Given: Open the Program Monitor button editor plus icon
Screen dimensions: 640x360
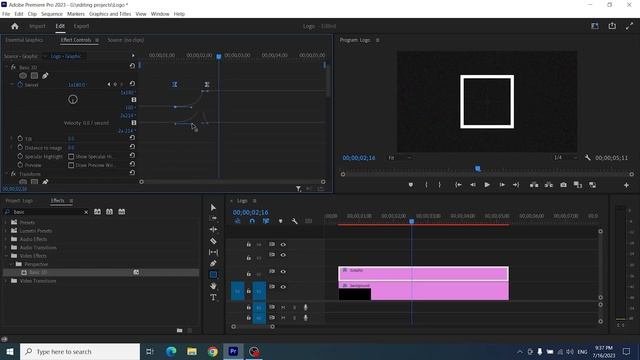Looking at the screenshot, I should (x=626, y=185).
